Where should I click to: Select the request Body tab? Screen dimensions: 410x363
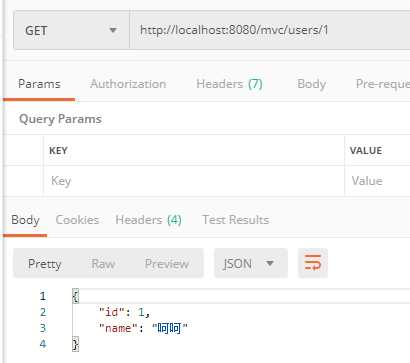click(x=311, y=84)
